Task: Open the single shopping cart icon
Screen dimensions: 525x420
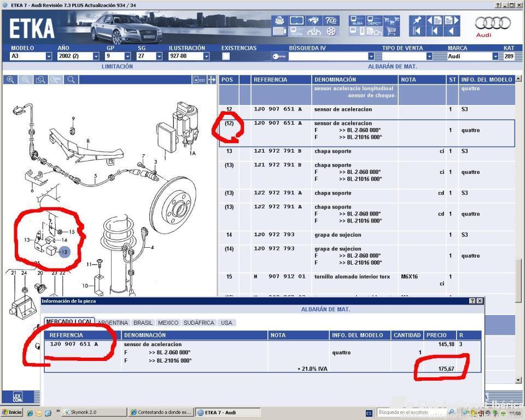Action: click(391, 32)
